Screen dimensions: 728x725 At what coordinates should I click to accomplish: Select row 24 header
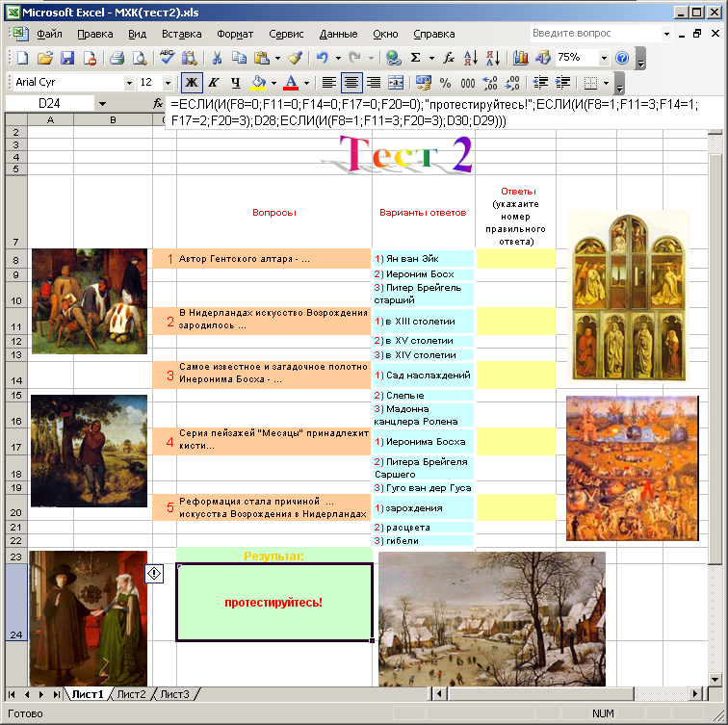[x=16, y=603]
